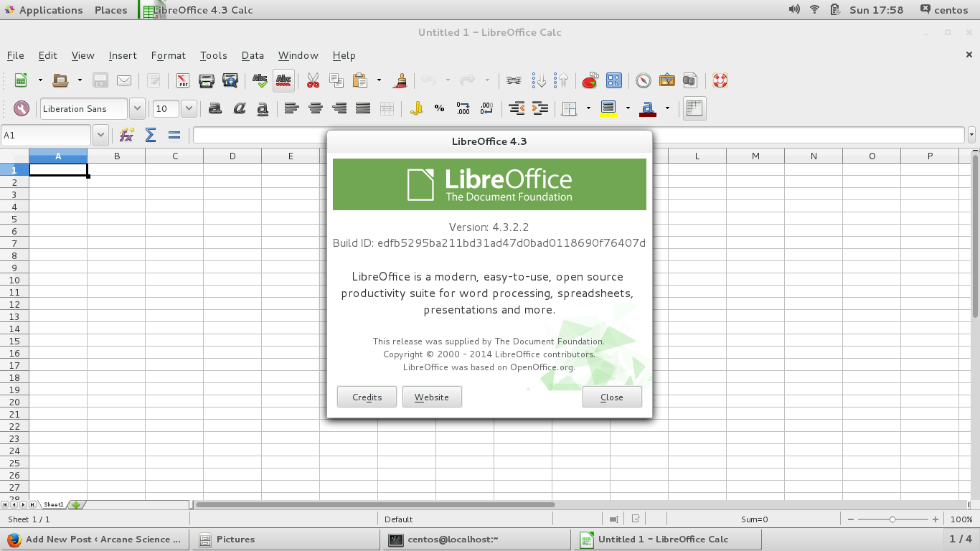Open the background color dropdown arrow
The image size is (980, 551).
pos(628,108)
